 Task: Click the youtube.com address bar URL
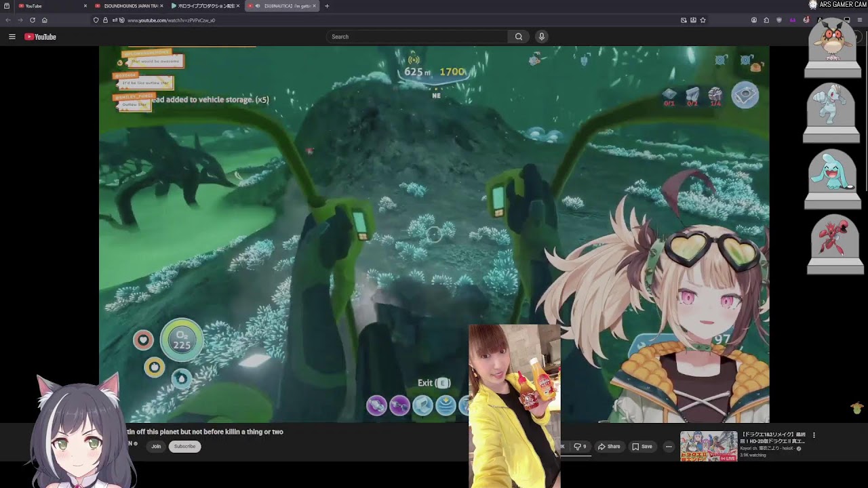pyautogui.click(x=171, y=20)
